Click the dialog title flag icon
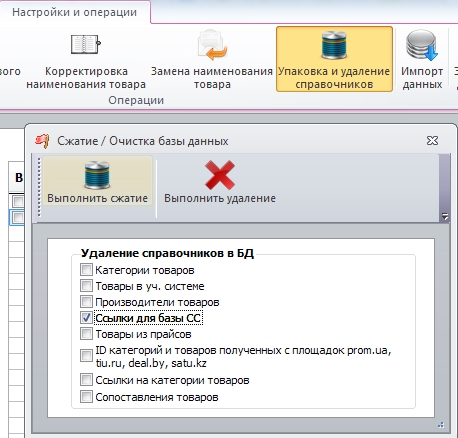Viewport: 458px width, 438px height. coord(42,141)
